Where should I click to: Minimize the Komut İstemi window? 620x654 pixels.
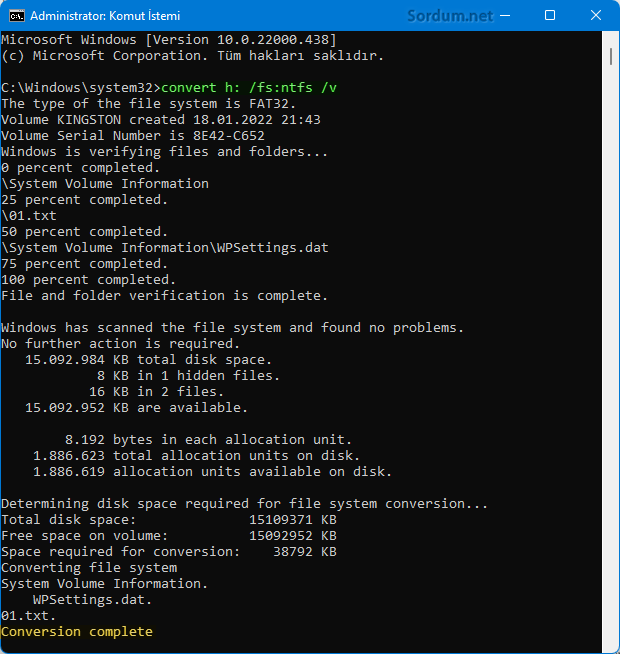coord(505,16)
